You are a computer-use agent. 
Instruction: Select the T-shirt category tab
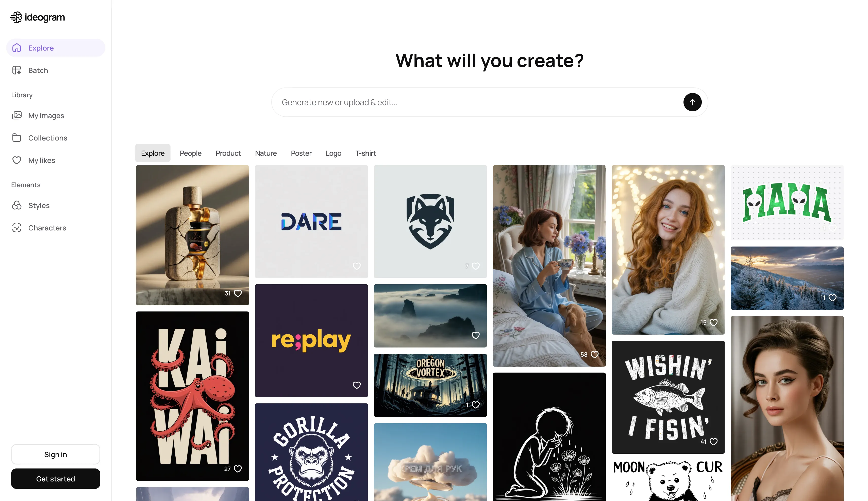click(x=365, y=153)
